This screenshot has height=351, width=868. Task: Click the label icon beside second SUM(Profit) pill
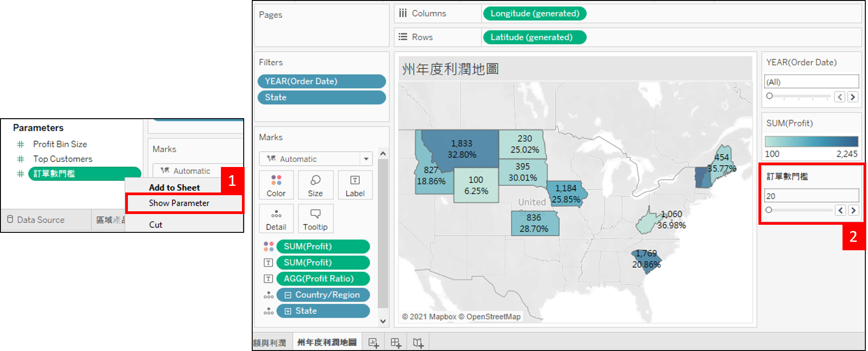tap(268, 263)
